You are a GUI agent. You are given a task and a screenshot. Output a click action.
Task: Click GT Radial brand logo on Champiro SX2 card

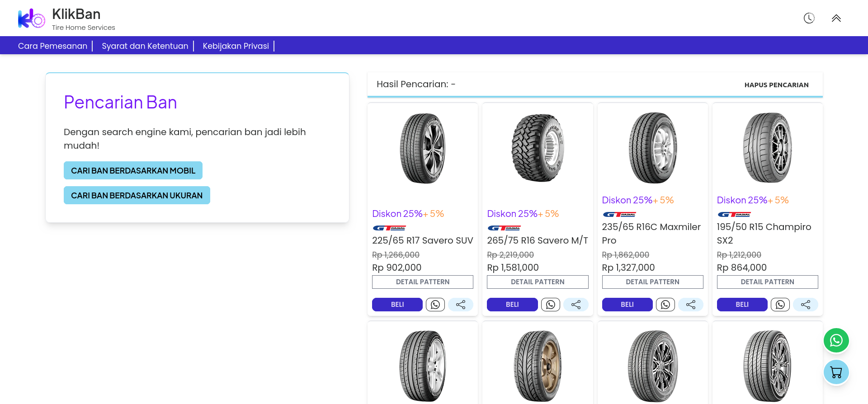pyautogui.click(x=734, y=214)
